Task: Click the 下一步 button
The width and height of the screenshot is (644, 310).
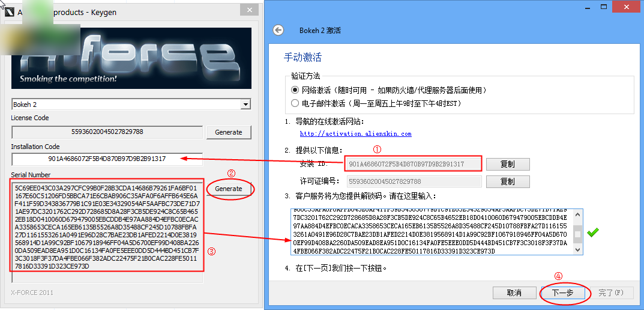Action: pos(563,293)
